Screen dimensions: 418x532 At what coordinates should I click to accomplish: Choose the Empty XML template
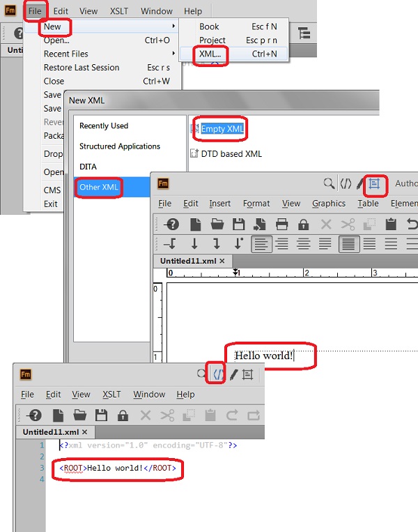click(222, 129)
